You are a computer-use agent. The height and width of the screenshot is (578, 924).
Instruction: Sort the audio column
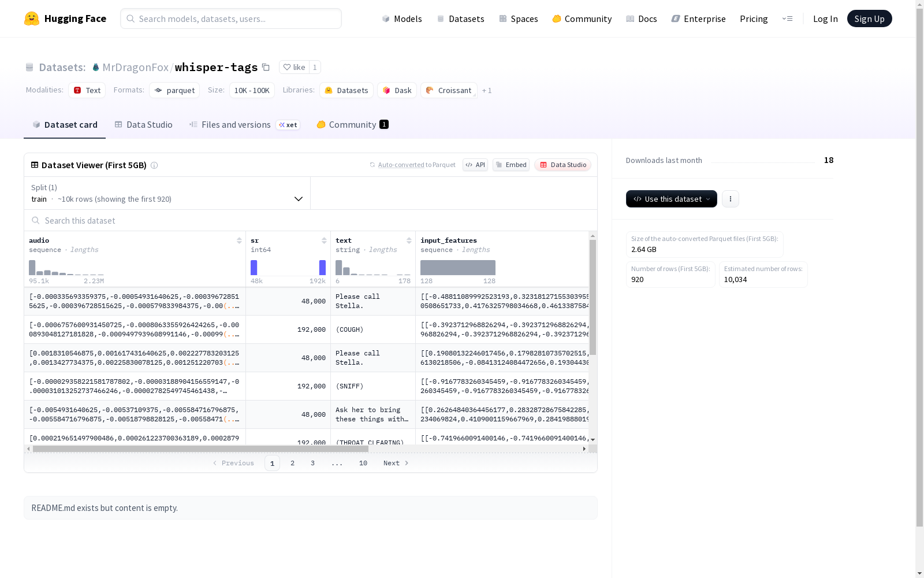(x=239, y=240)
